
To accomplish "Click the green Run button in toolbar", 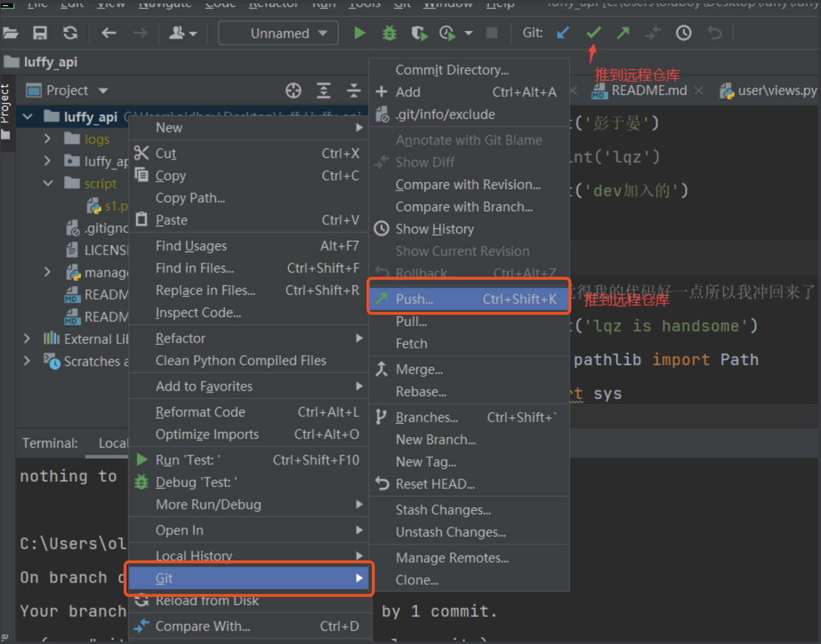I will point(360,33).
